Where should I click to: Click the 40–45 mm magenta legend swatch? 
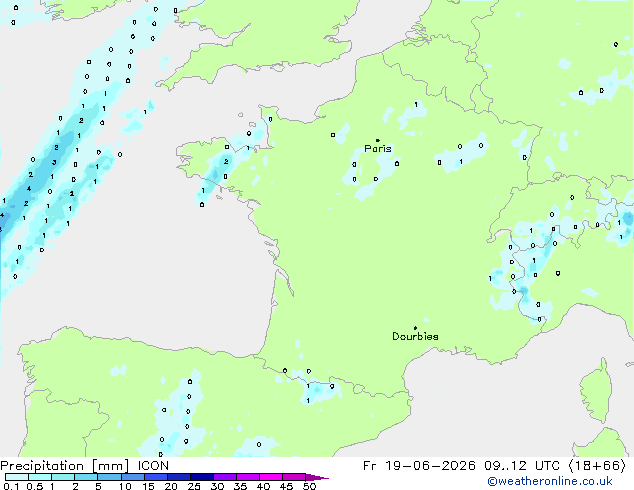pos(271,477)
